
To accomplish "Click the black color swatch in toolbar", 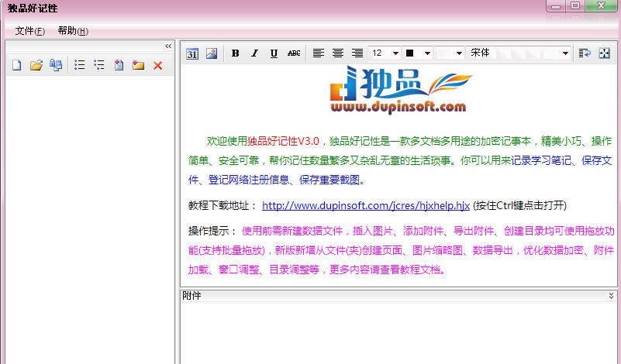I will (x=410, y=53).
